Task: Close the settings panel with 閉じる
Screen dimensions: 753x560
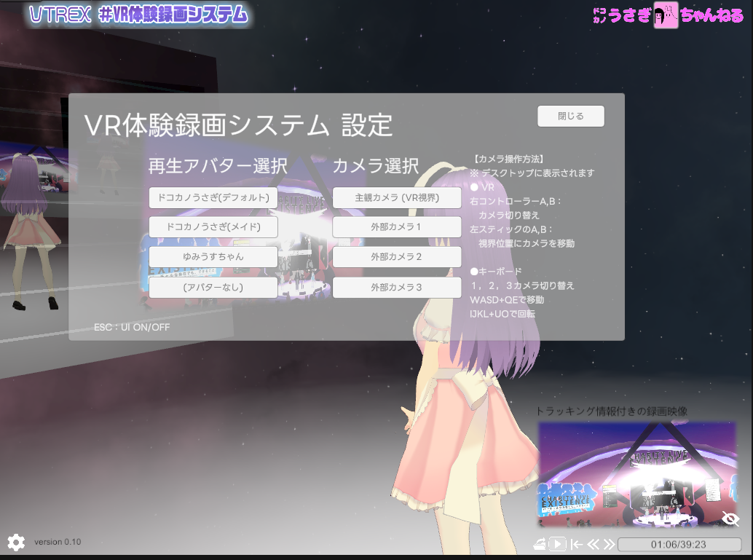Action: pyautogui.click(x=570, y=116)
